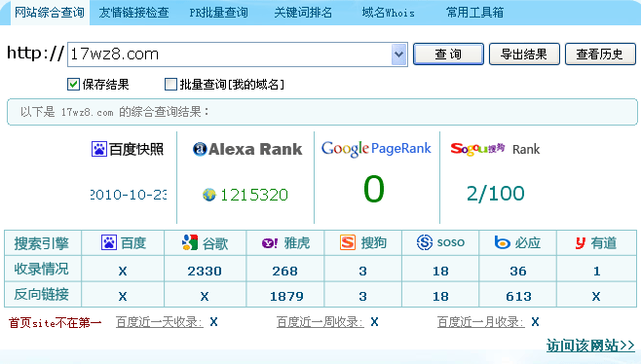Open the 常用工具箱 tab
641x364 pixels.
coord(474,13)
